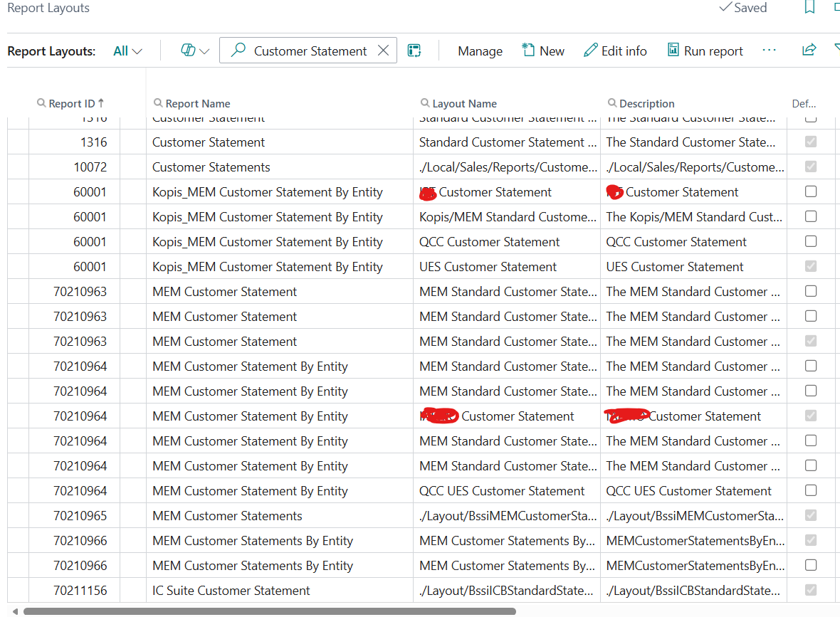Screen dimensions: 840x617
Task: Toggle default checkbox for report 70210965
Action: tap(811, 515)
